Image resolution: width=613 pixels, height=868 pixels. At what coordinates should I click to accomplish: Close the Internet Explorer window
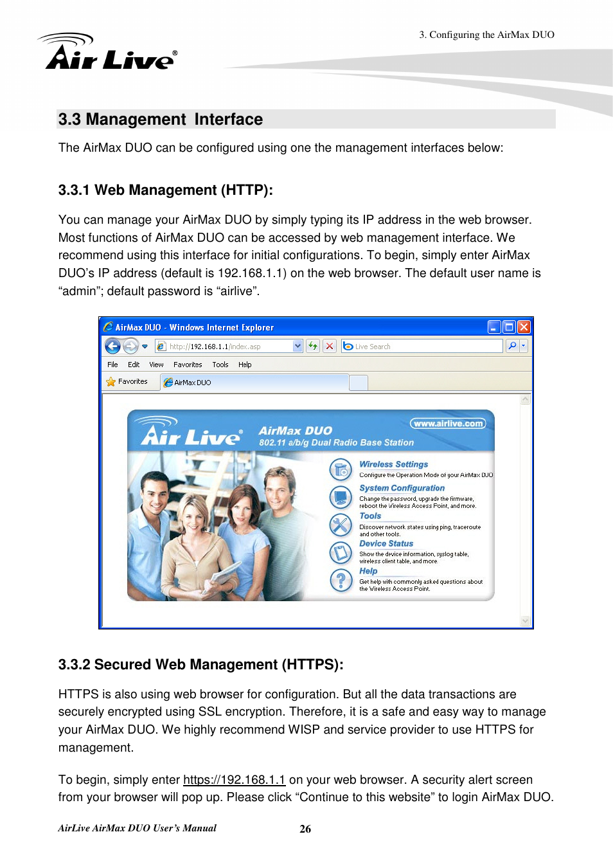[x=524, y=327]
